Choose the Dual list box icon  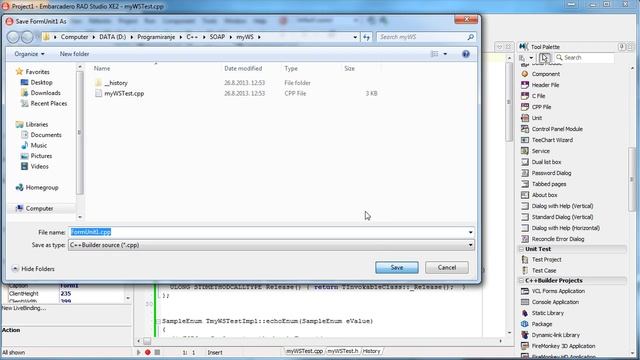525,162
